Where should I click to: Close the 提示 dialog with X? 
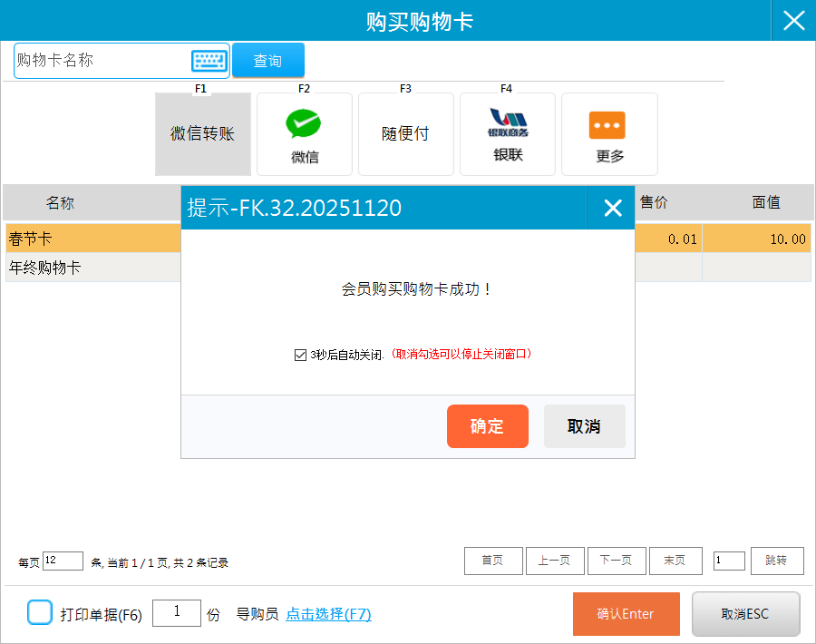[x=613, y=209]
